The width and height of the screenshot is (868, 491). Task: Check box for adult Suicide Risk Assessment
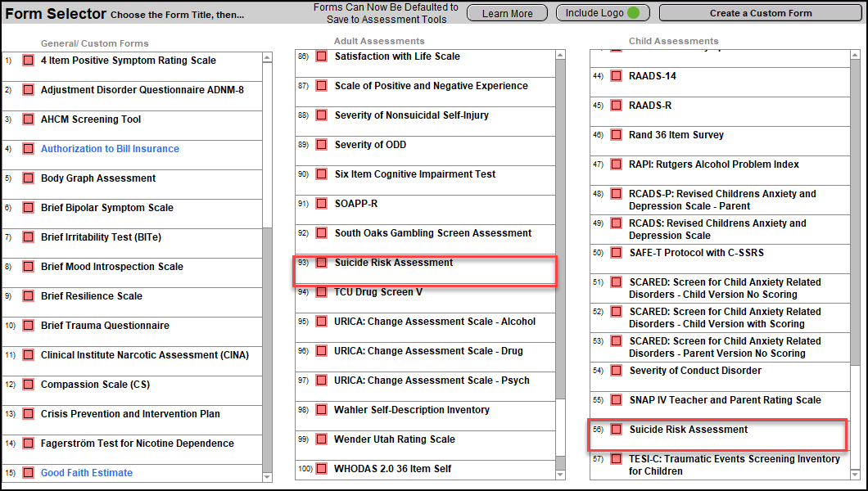pyautogui.click(x=322, y=263)
